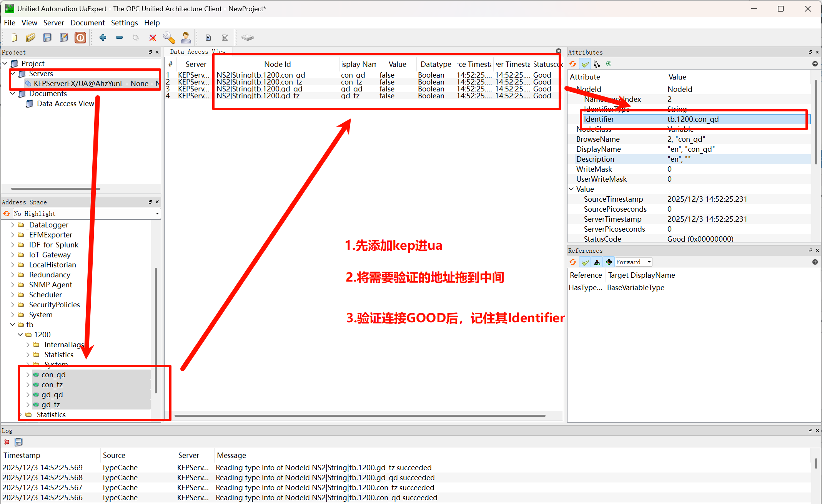The height and width of the screenshot is (504, 822).
Task: Select con_tz node in Address Space
Action: [52, 385]
